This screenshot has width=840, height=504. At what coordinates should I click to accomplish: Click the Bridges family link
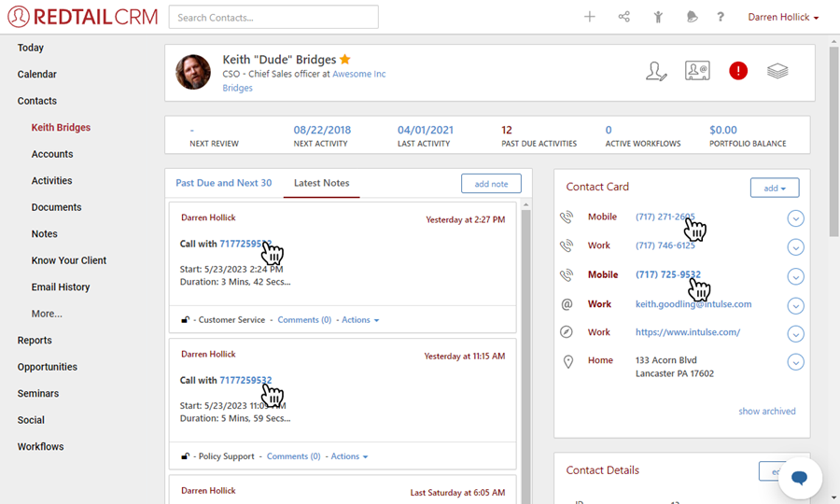(x=237, y=88)
